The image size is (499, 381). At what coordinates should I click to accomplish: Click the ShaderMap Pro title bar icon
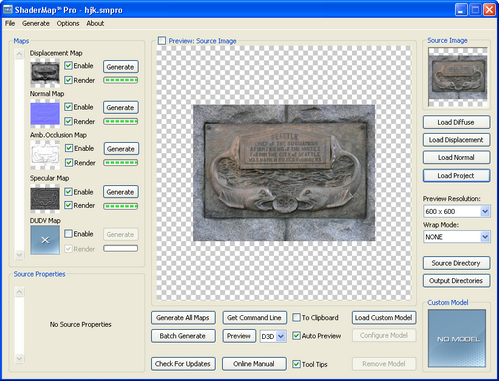click(8, 10)
